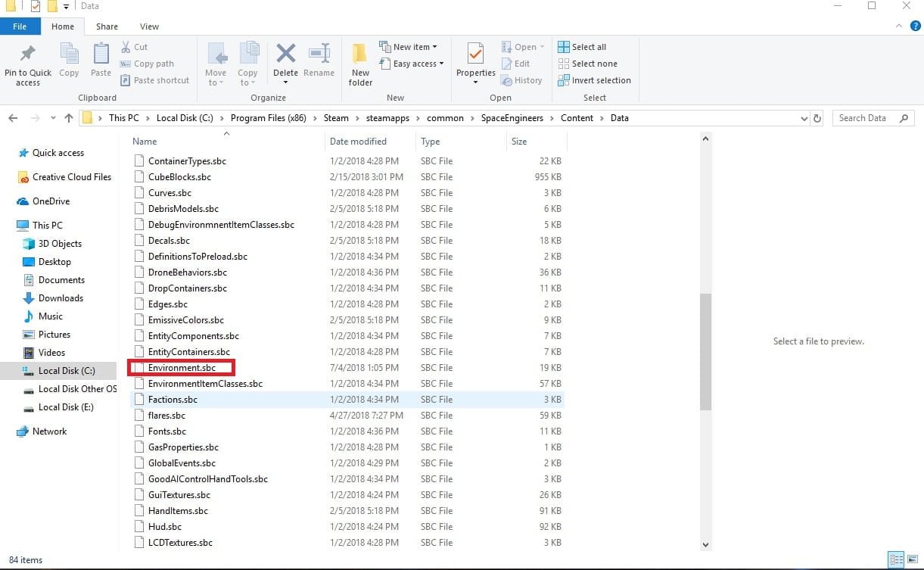Expand the address bar history dropdown

[804, 118]
